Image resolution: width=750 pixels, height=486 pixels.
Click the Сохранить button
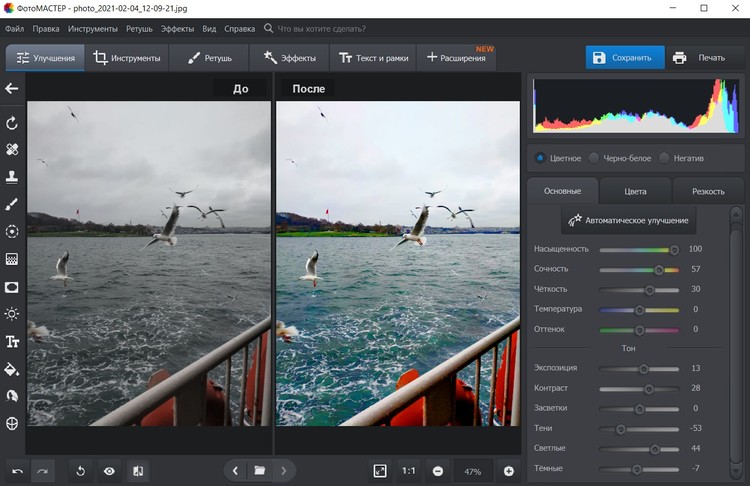tap(622, 58)
